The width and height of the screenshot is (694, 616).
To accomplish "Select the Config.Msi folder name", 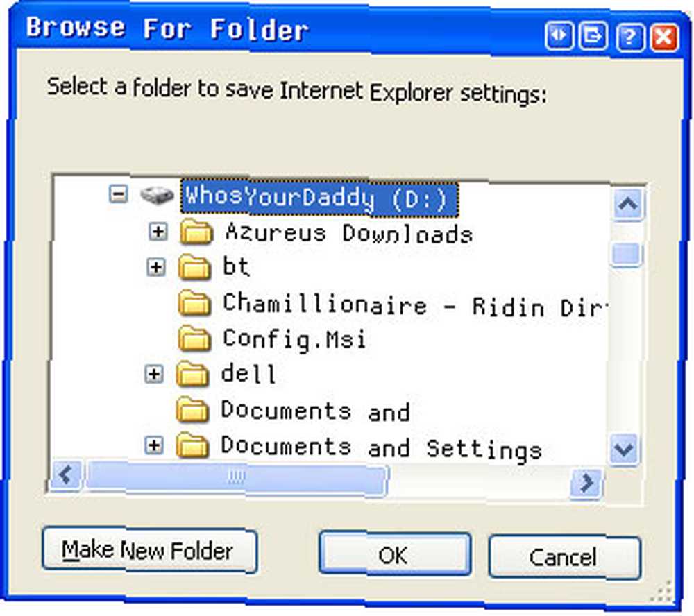I will click(x=294, y=339).
